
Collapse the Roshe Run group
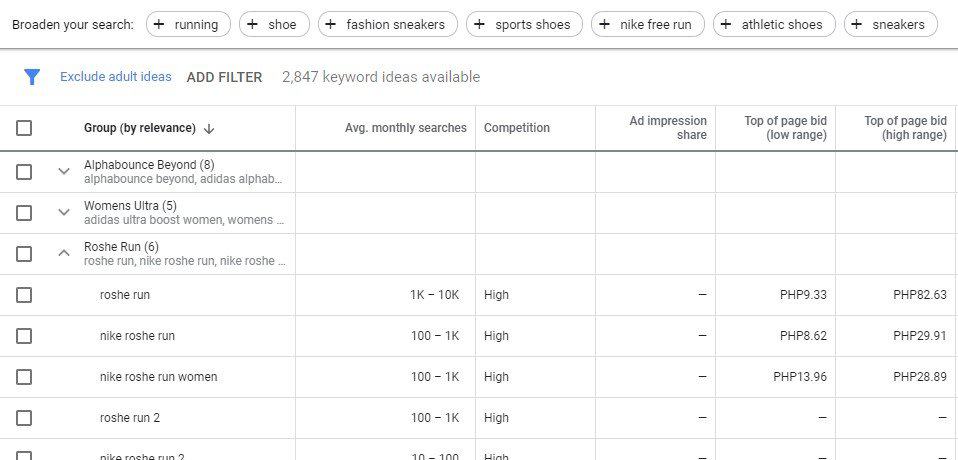pos(64,253)
